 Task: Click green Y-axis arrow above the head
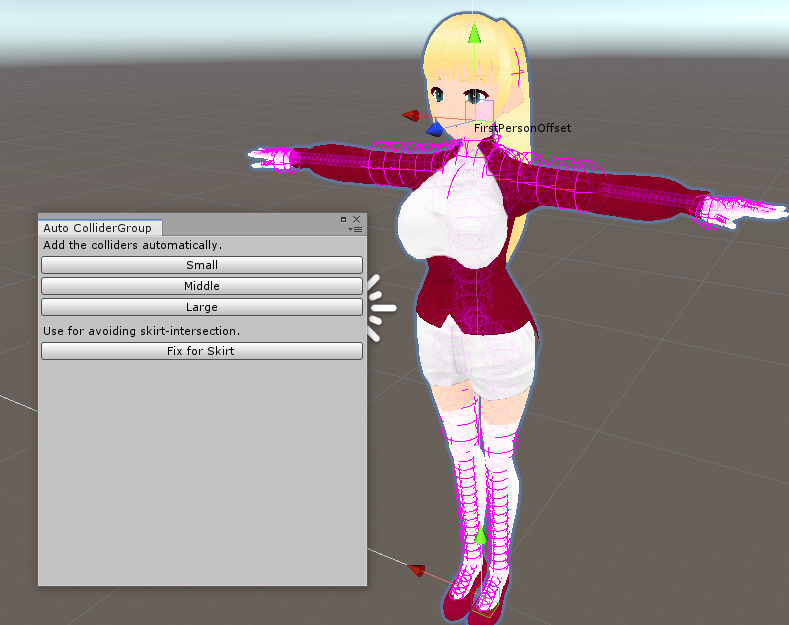point(475,34)
